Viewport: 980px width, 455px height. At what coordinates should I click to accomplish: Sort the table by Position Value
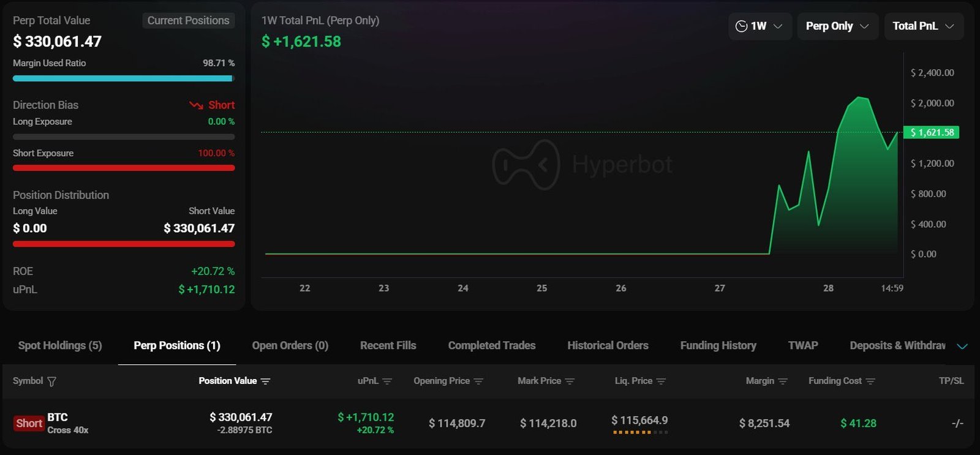(266, 381)
